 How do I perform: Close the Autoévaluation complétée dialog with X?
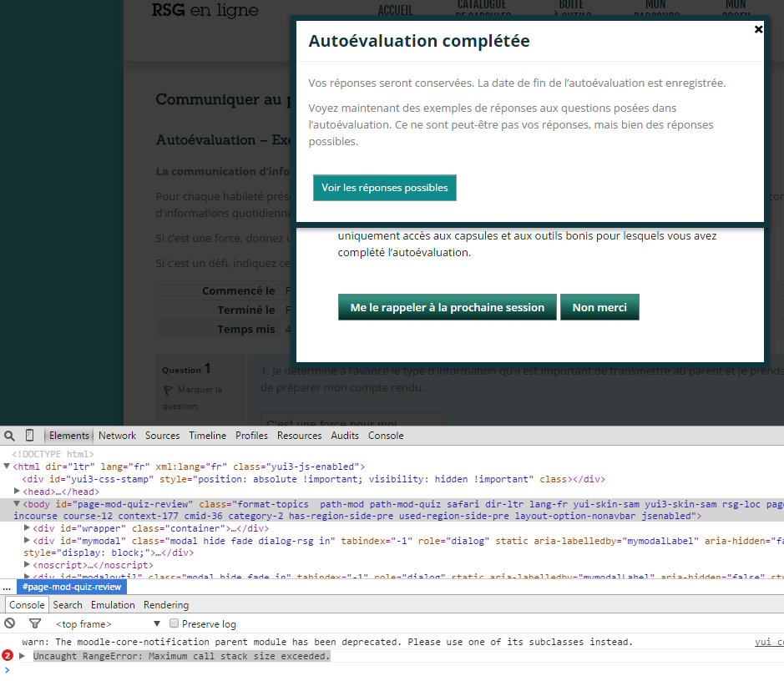(x=758, y=29)
